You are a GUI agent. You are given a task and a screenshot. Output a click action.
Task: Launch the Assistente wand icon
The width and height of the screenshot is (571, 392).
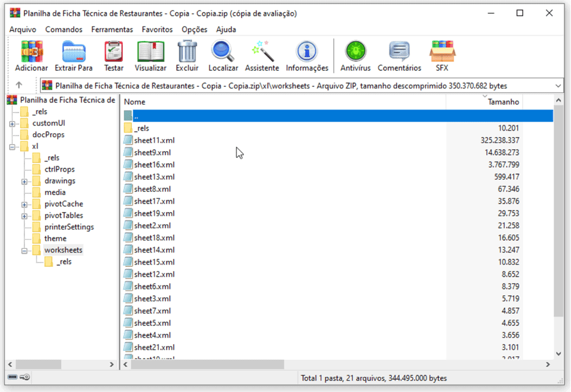tap(261, 52)
